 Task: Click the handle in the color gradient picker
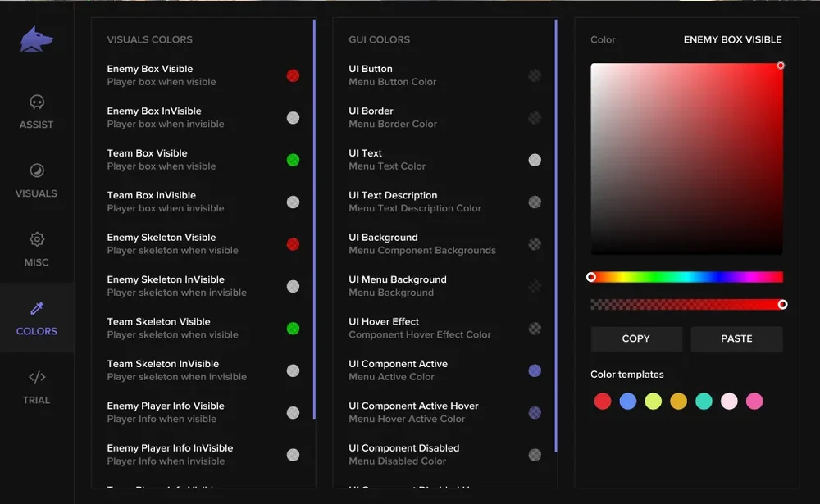coord(780,66)
